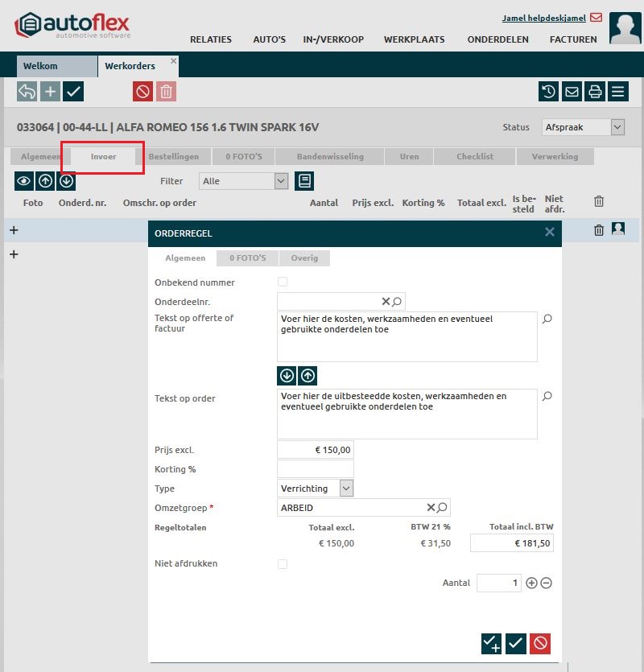Screen dimensions: 644x672
Task: Click the Prijs excl. input field
Action: point(315,450)
